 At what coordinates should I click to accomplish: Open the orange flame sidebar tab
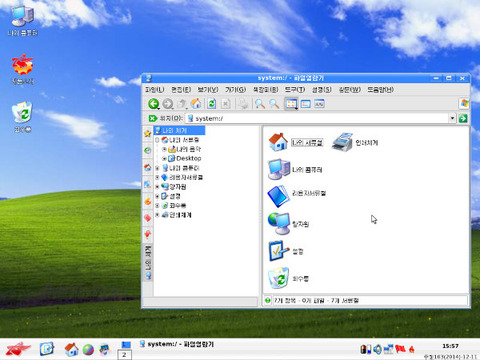pyautogui.click(x=148, y=201)
